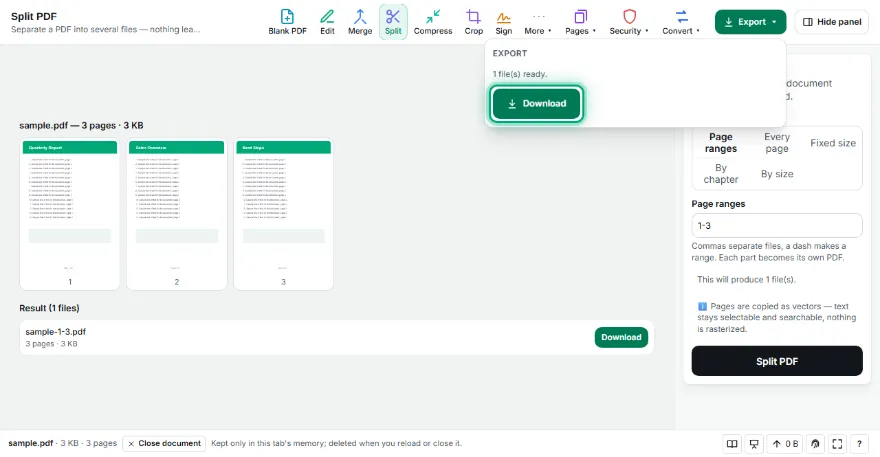The height and width of the screenshot is (457, 880).
Task: Select the Edit pen tool
Action: [x=327, y=22]
